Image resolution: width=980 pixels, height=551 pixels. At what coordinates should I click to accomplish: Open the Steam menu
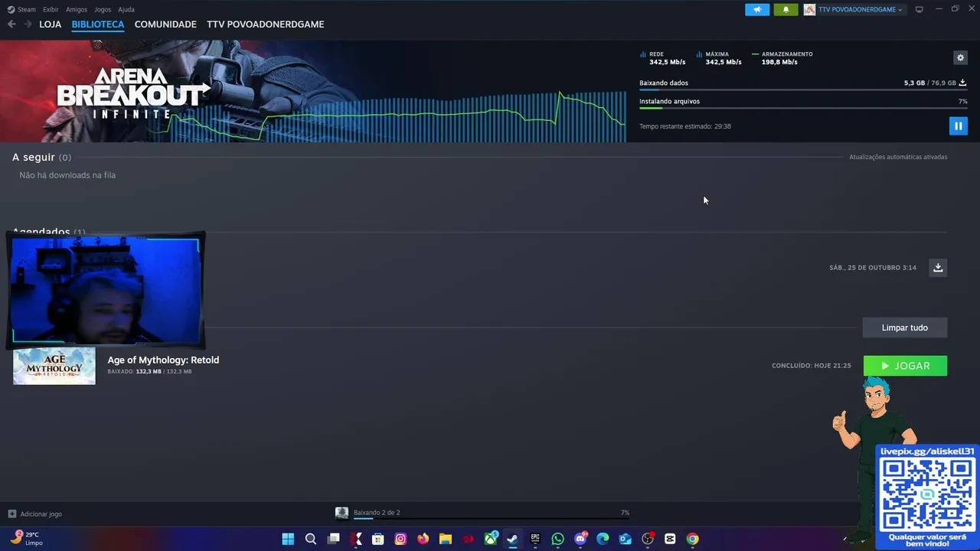(x=22, y=9)
